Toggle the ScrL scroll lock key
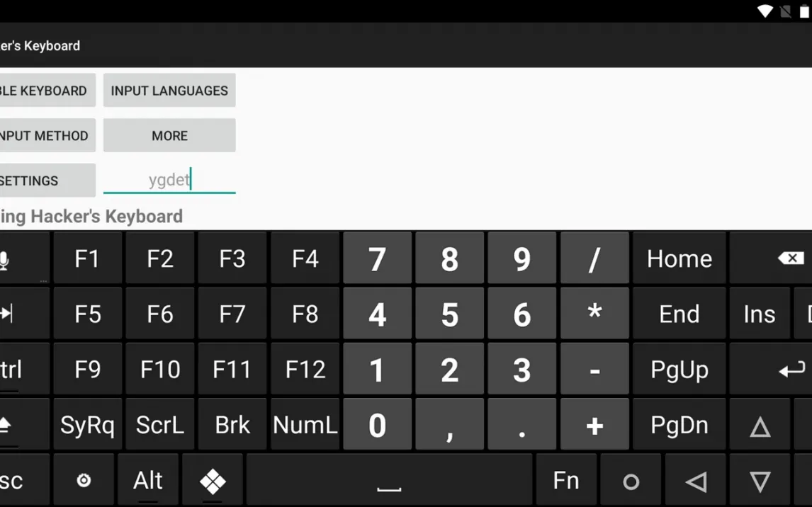 point(160,425)
